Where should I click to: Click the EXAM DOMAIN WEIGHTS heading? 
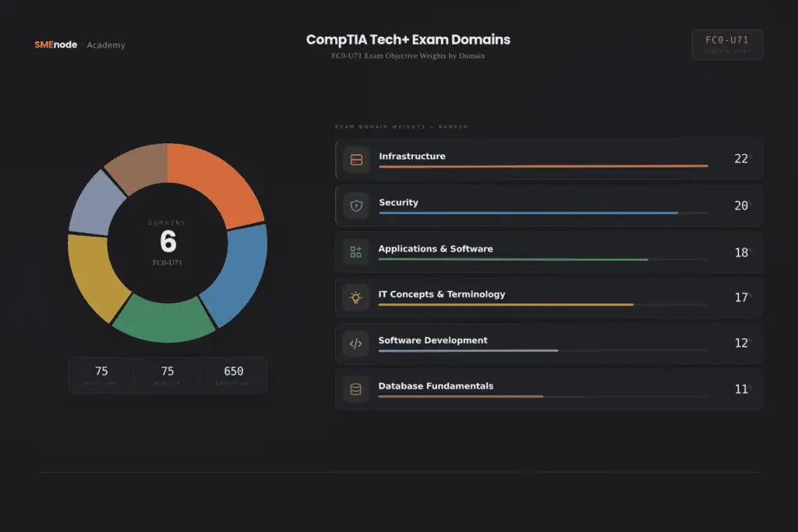point(401,126)
